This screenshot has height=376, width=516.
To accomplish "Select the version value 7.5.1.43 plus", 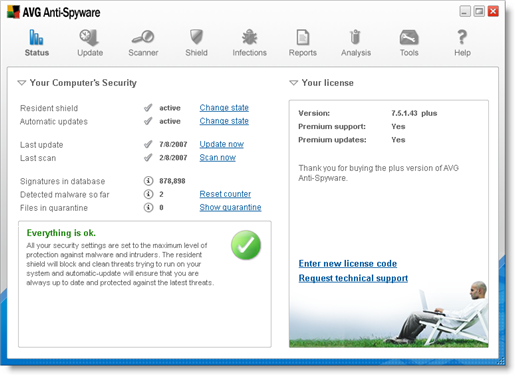I will 414,113.
